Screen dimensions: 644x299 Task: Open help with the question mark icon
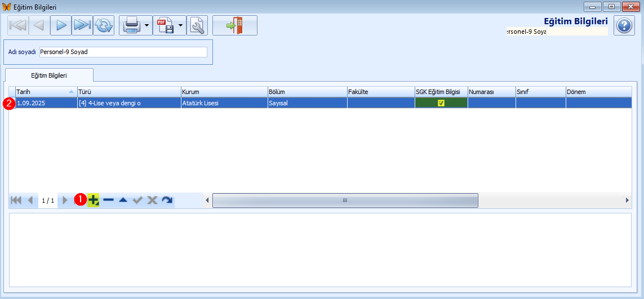tap(624, 25)
